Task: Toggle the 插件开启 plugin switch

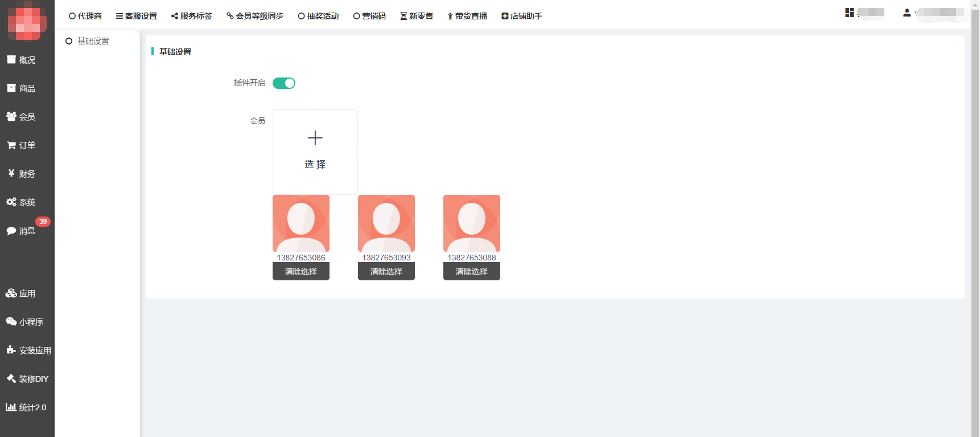Action: coord(283,83)
